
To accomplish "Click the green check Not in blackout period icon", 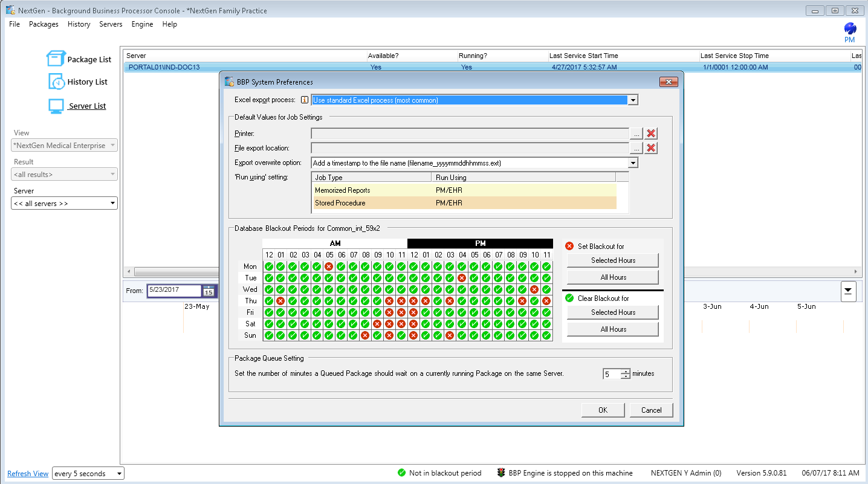I will pyautogui.click(x=402, y=473).
